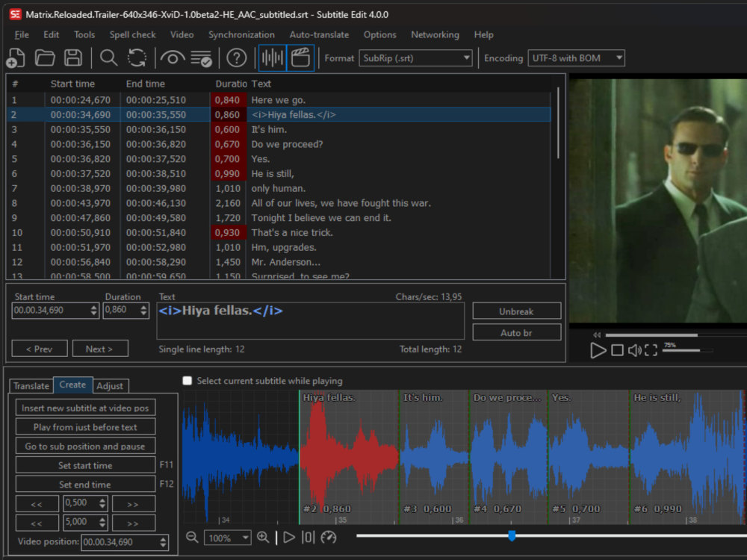Adjust the video volume 75% slider
Screen dimensions: 747x560
[x=687, y=350]
